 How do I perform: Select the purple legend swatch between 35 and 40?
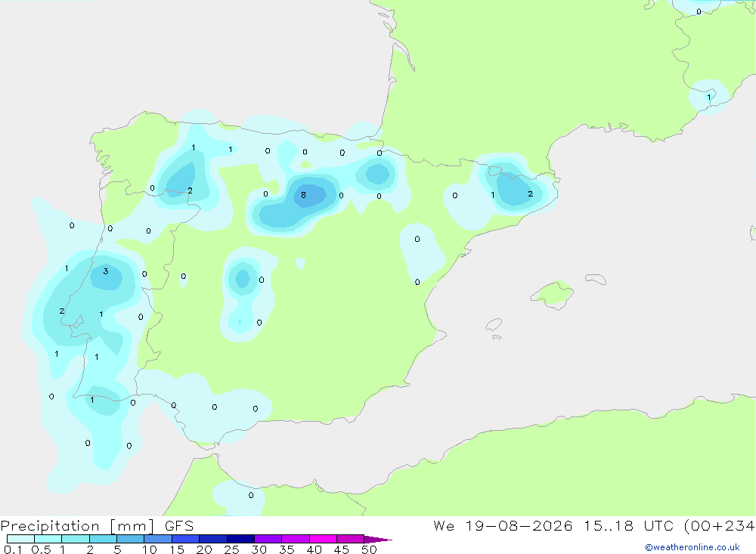(296, 539)
